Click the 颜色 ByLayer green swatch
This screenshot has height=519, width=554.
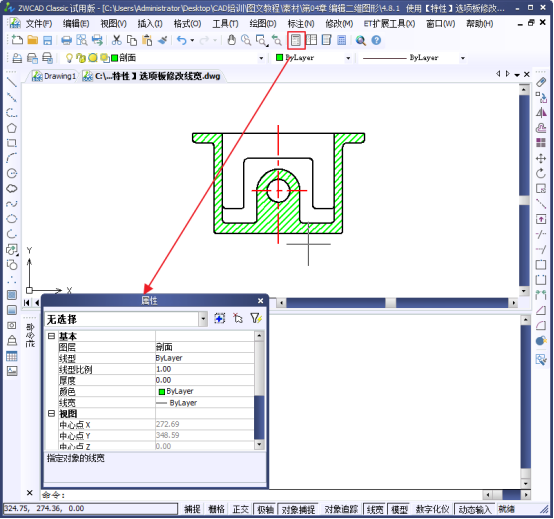162,391
